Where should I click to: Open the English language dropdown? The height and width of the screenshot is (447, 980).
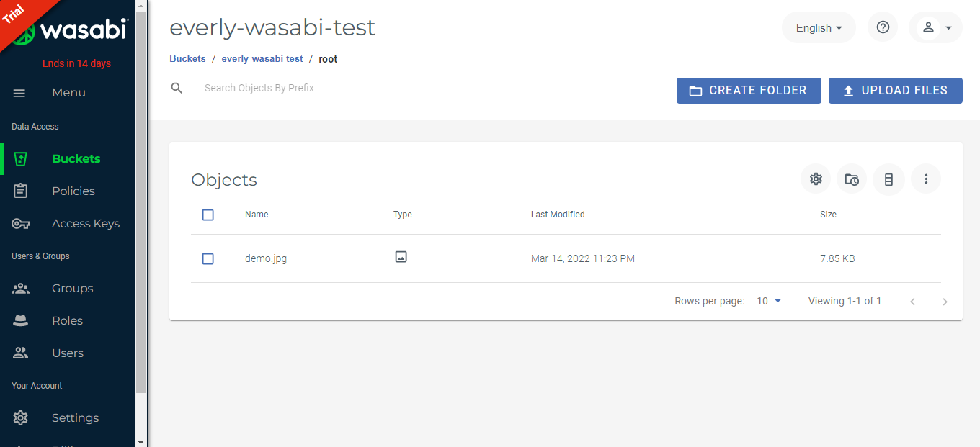(x=819, y=27)
